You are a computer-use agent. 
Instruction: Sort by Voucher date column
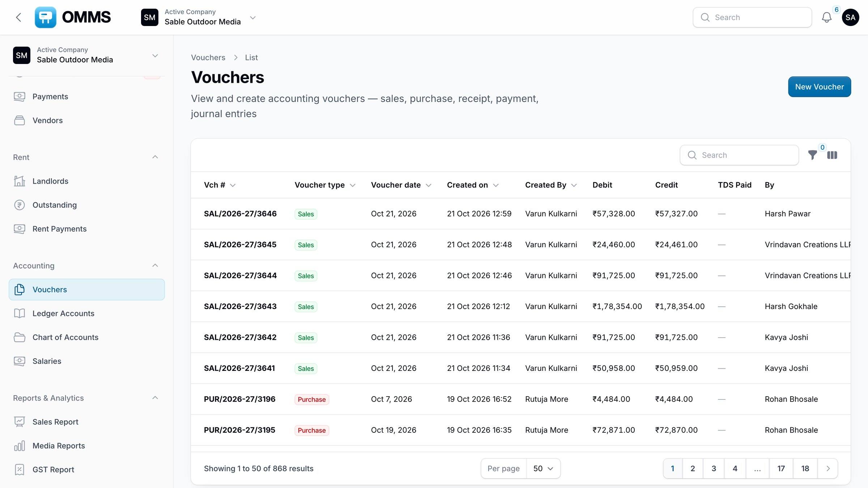[401, 185]
